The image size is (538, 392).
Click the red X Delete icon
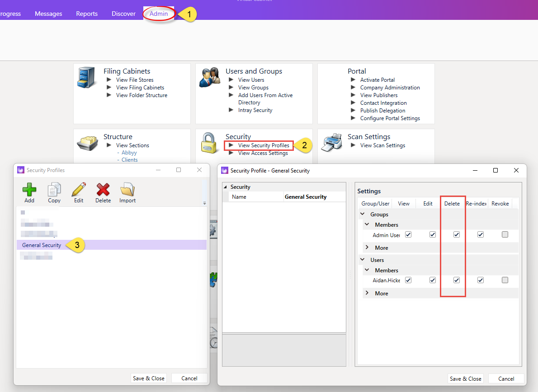(x=103, y=190)
